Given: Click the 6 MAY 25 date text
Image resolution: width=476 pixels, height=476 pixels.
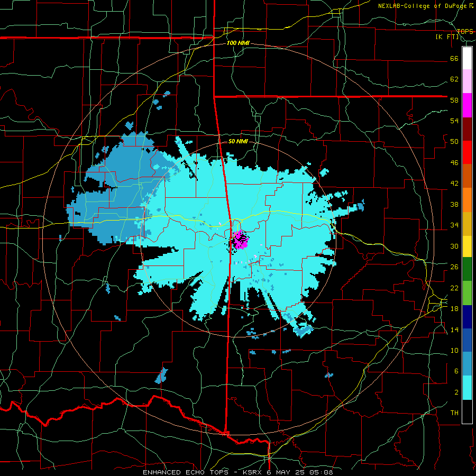Looking at the screenshot, I should pos(287,472).
